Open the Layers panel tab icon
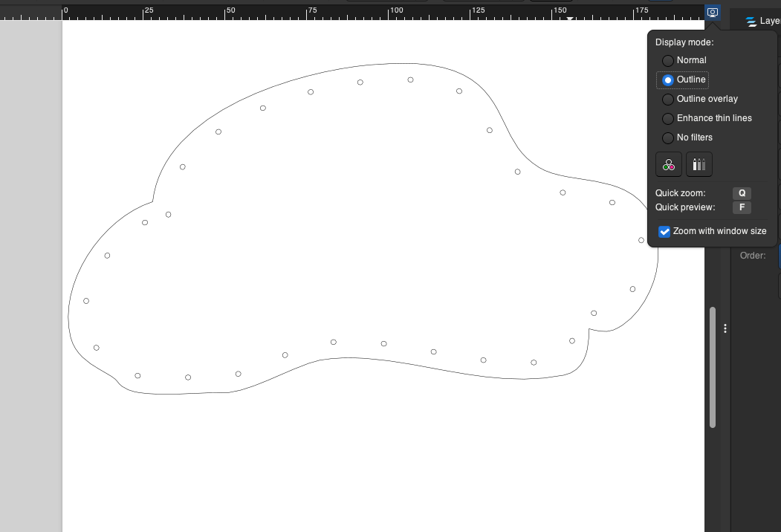Image resolution: width=781 pixels, height=532 pixels. pyautogui.click(x=751, y=21)
